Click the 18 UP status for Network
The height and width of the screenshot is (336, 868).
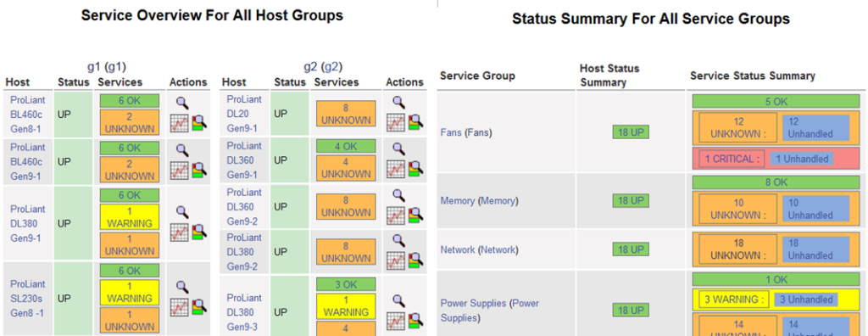pos(630,249)
